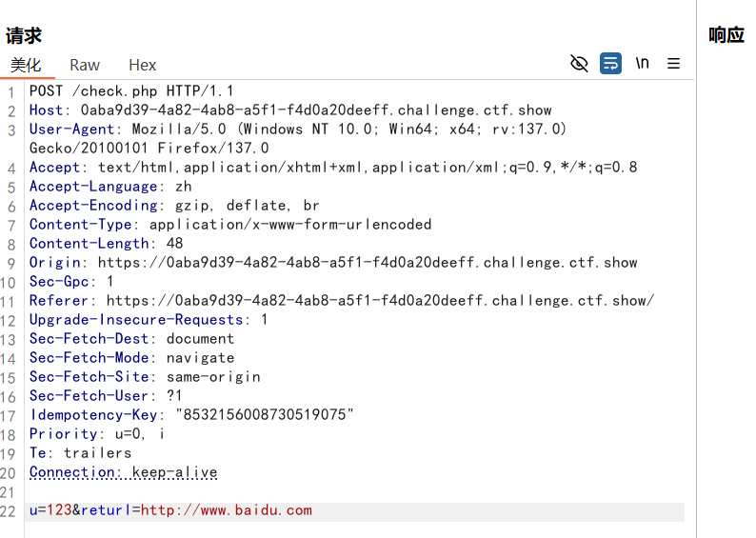This screenshot has width=756, height=538.
Task: Click the http://www.baidu.com value in body
Action: (227, 510)
